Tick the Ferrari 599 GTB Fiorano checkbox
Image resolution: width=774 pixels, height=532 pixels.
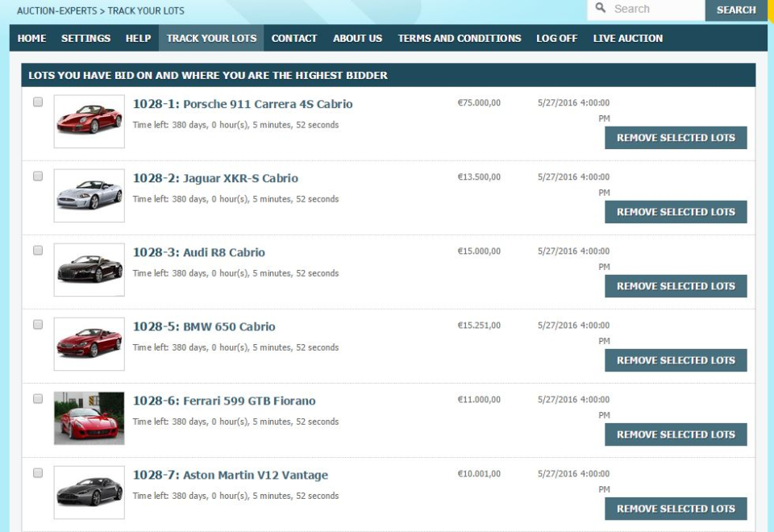38,399
